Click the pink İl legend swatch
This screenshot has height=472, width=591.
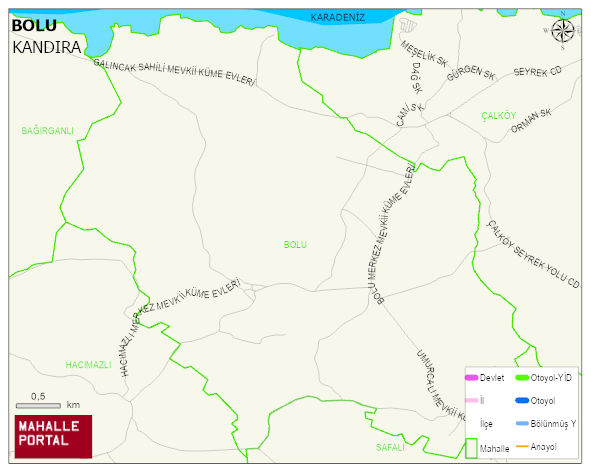click(472, 400)
